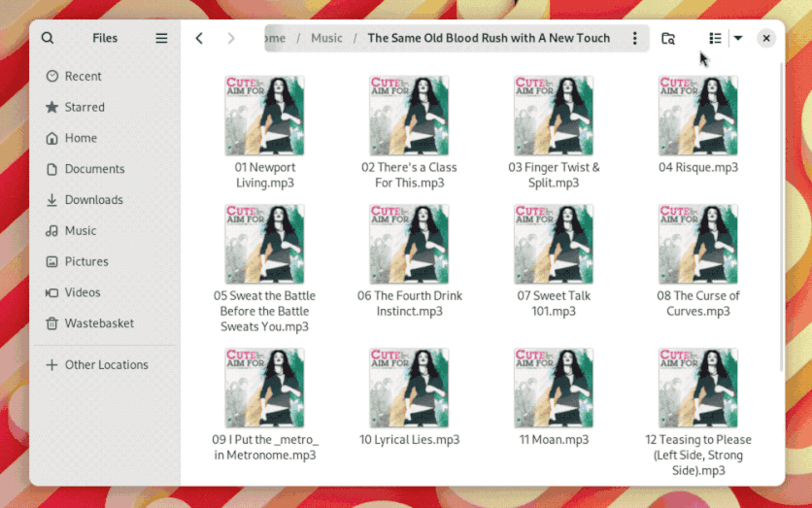Viewport: 812px width, 508px height.
Task: Click the Home house icon
Action: [x=51, y=138]
